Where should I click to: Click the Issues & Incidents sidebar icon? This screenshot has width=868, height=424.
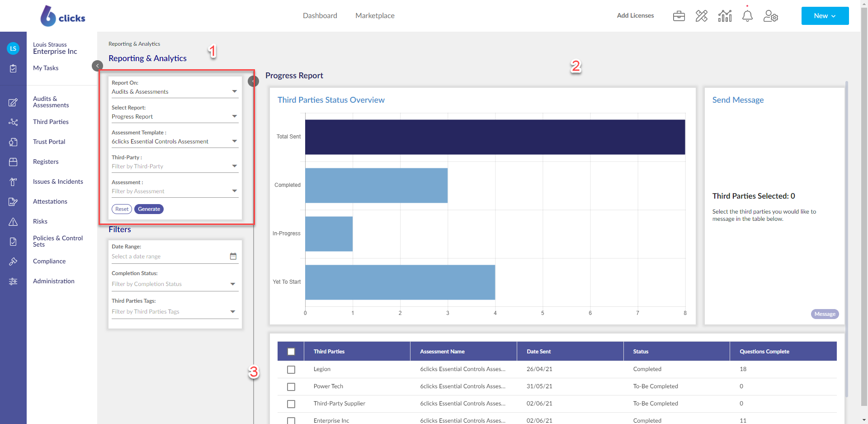click(13, 182)
